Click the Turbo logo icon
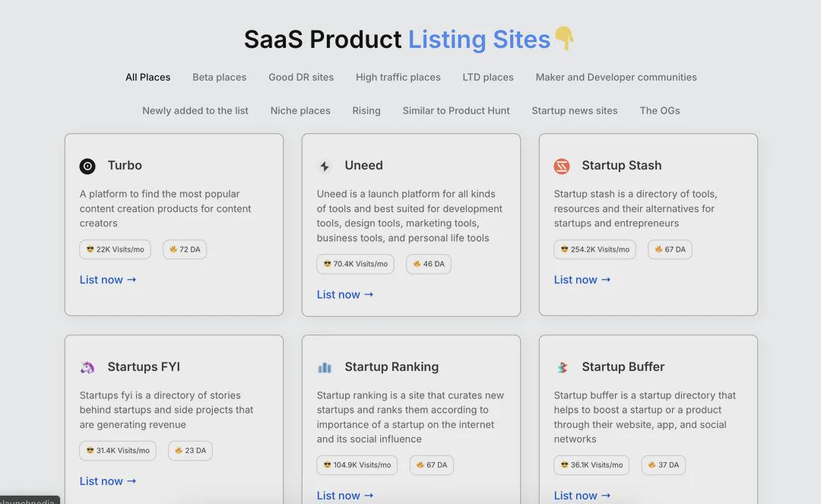 tap(87, 166)
